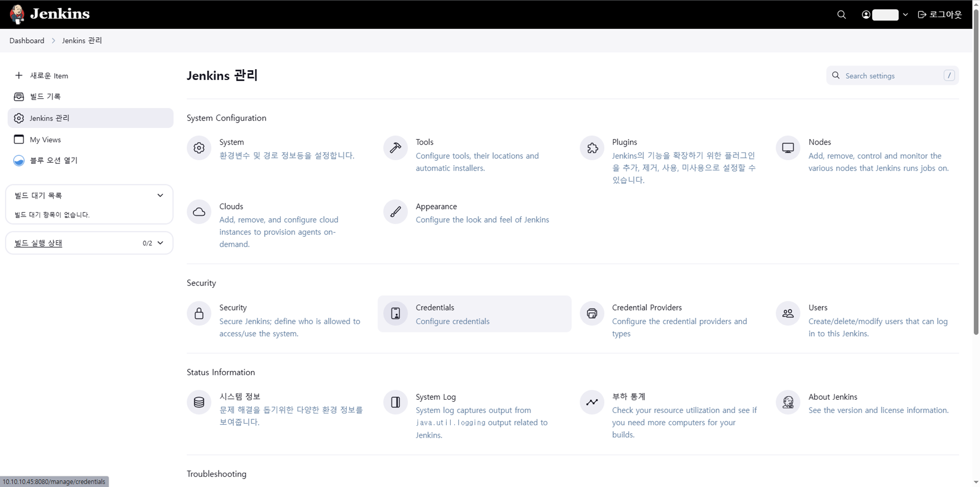
Task: Click the 빌드 대기 항목이 없습니다 message
Action: coord(52,215)
